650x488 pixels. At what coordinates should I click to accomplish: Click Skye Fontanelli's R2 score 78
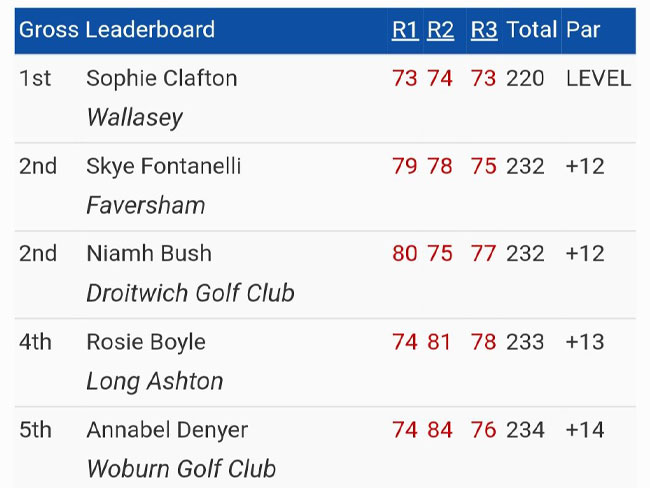440,166
